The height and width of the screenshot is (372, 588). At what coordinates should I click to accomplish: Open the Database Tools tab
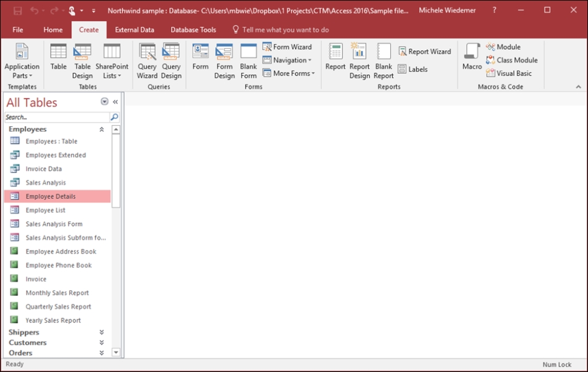(x=194, y=30)
